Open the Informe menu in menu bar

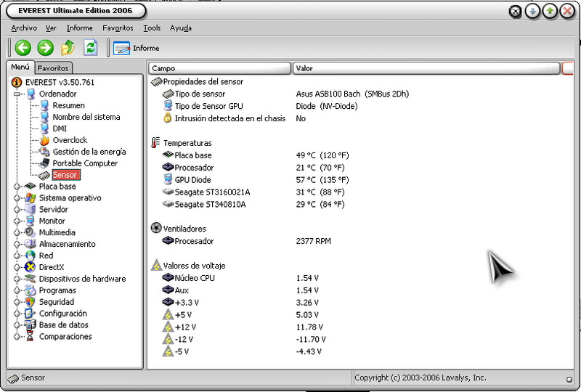coord(80,28)
